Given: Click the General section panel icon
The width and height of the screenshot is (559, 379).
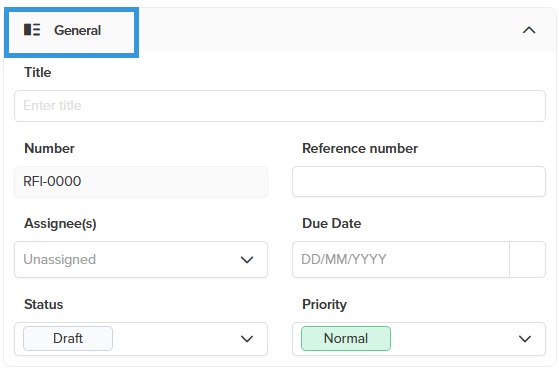Looking at the screenshot, I should coord(32,30).
